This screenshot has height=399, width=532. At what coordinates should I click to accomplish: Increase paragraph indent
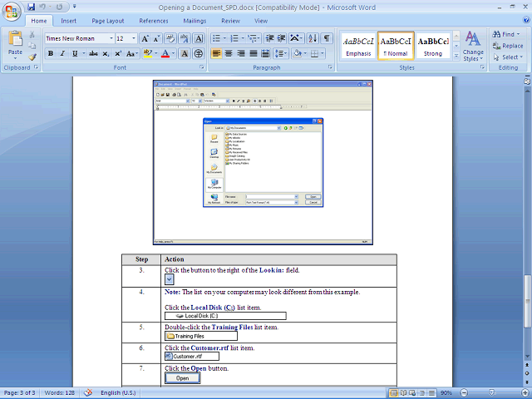coord(281,38)
